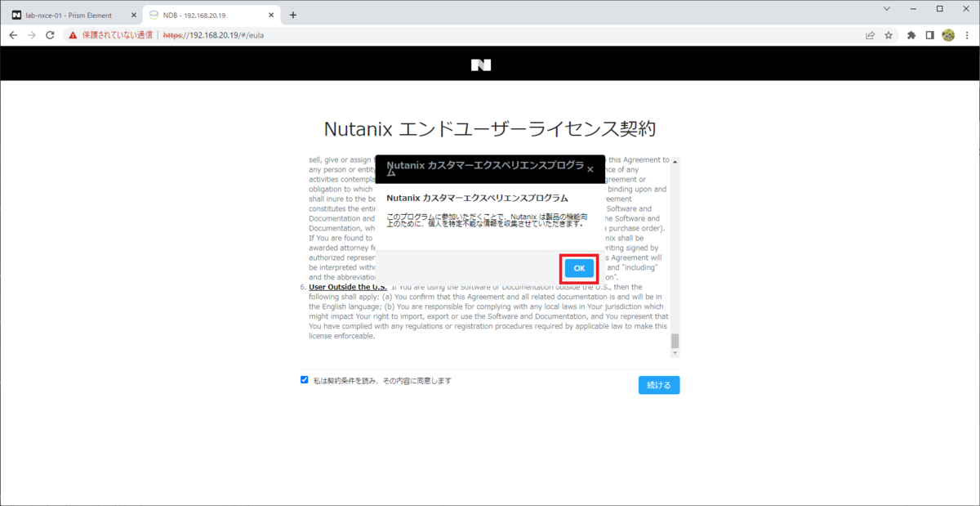Open the Chrome three-dot menu

point(967,35)
